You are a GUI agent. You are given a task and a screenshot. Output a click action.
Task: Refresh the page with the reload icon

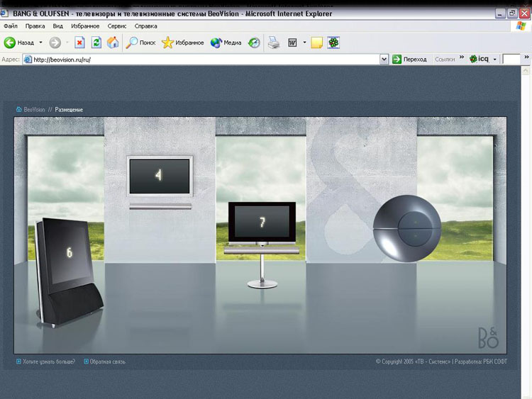coord(96,43)
